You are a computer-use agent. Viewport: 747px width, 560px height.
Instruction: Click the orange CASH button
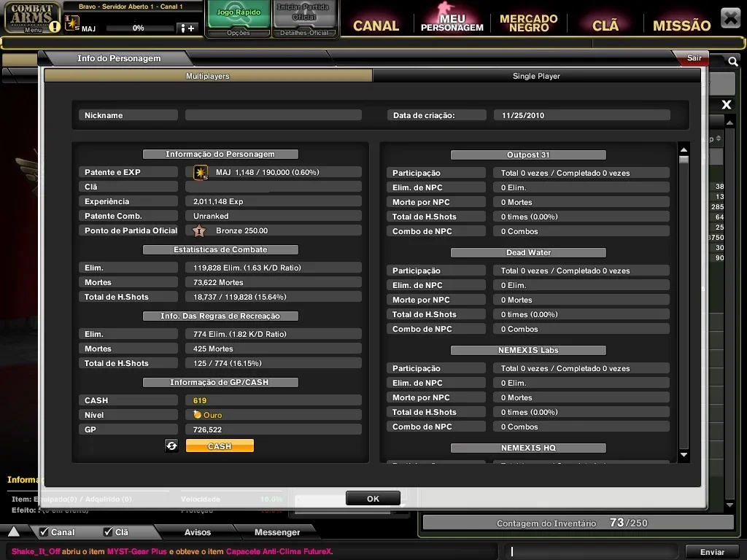click(220, 446)
